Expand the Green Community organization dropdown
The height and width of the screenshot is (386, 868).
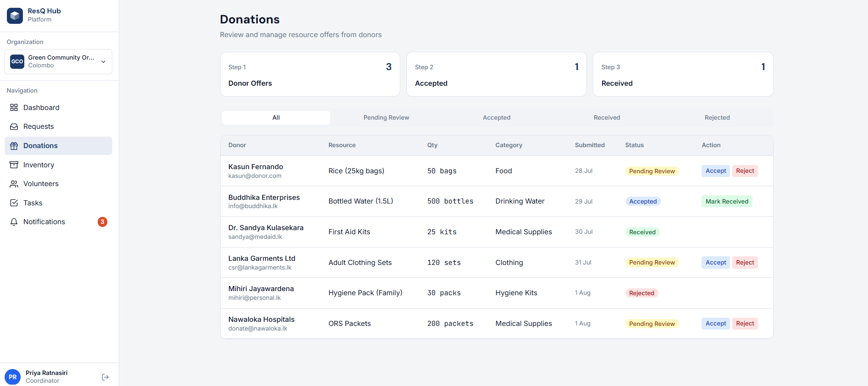point(58,61)
